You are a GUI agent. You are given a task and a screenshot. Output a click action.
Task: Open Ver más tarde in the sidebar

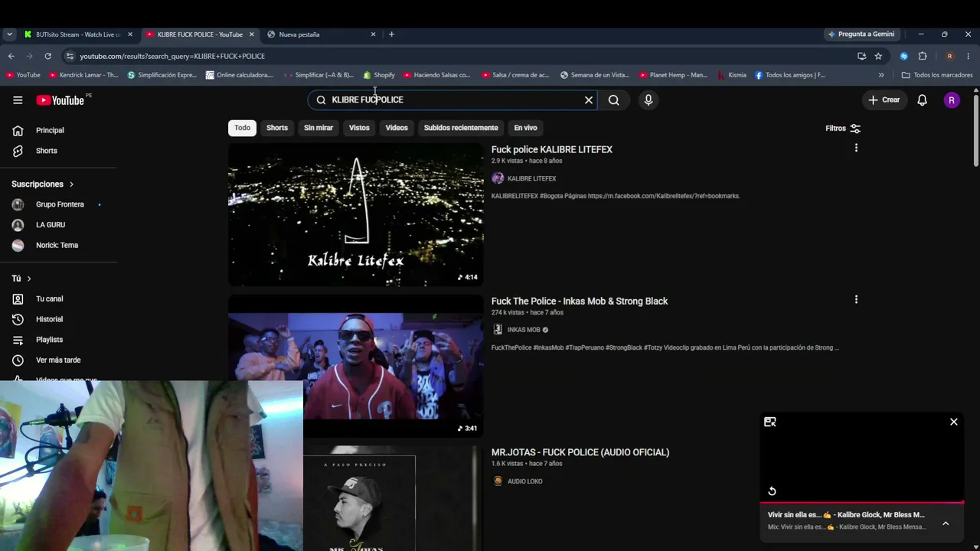click(58, 360)
